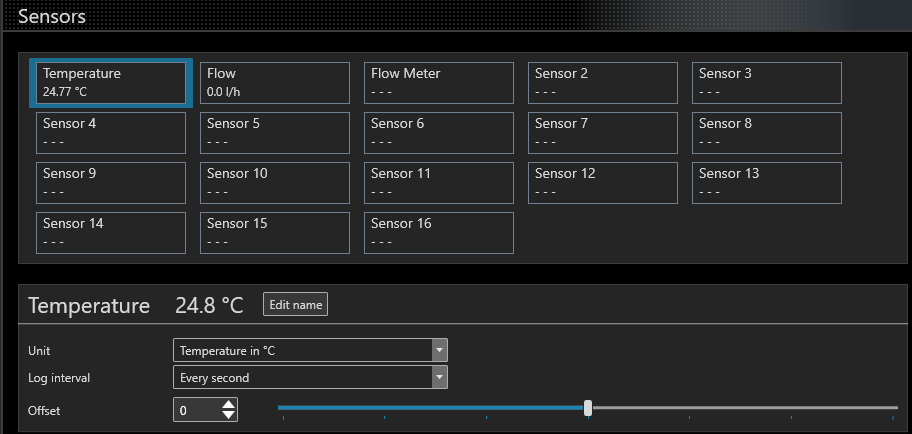912x434 pixels.
Task: Increase Offset with the up arrow
Action: click(229, 404)
